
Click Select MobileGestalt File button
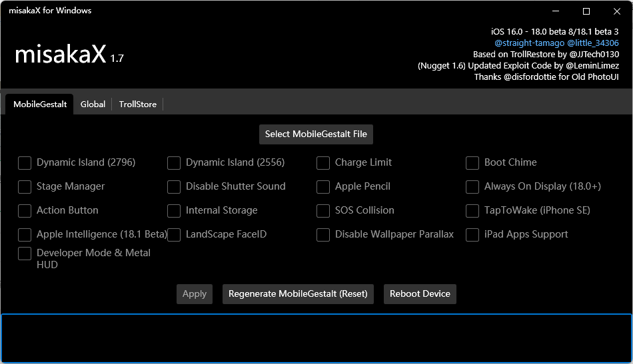pos(316,134)
